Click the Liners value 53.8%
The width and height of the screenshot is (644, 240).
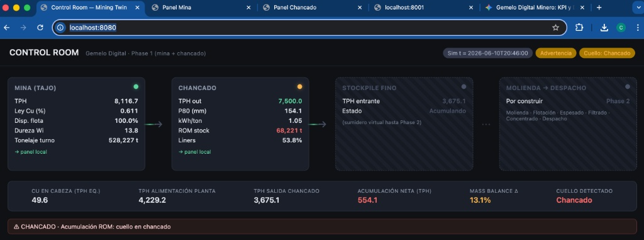tap(292, 140)
